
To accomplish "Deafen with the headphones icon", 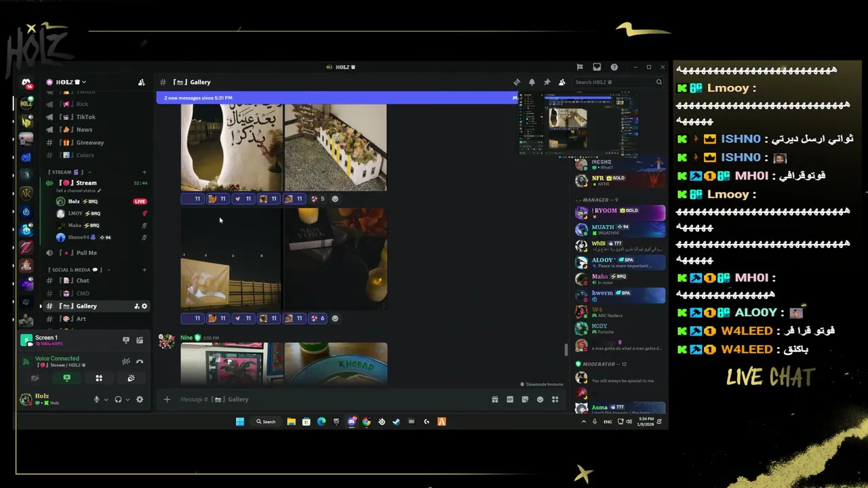I will [118, 400].
